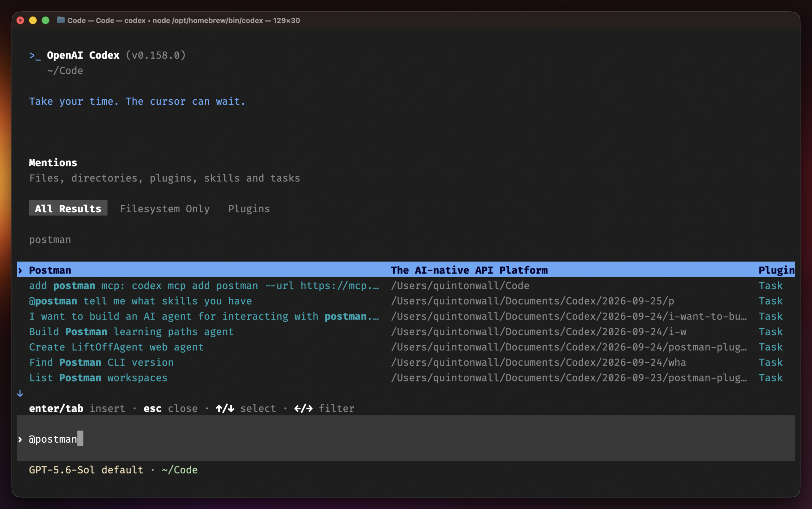
Task: Switch to the Filesystem Only tab
Action: (x=165, y=209)
